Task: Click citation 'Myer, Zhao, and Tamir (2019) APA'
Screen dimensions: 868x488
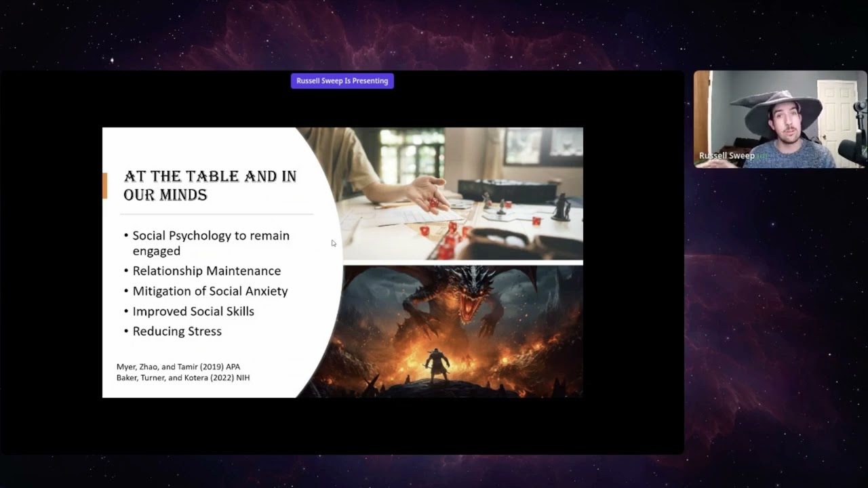Action: (x=178, y=367)
